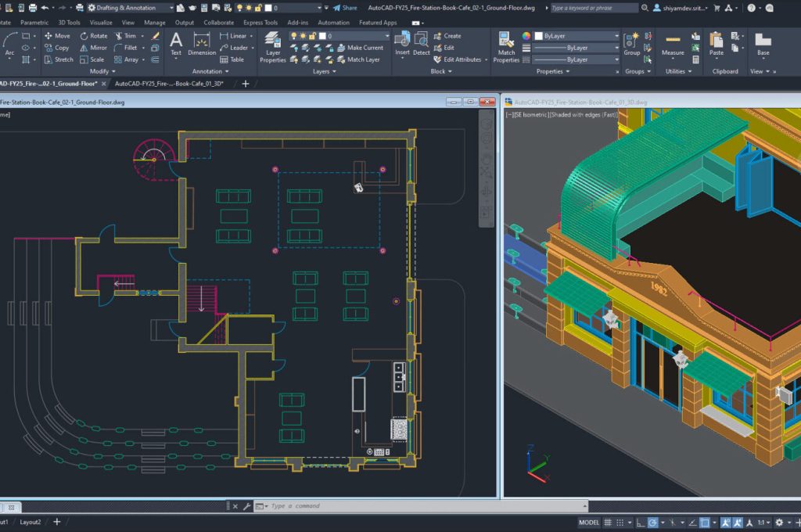
Task: Select the Arc draw tool
Action: tap(9, 44)
